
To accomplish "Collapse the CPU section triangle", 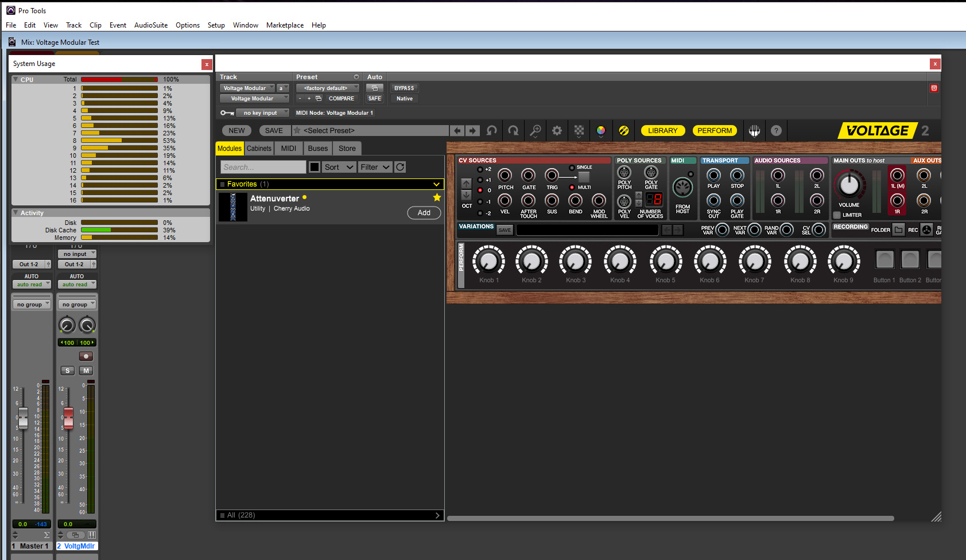I will (15, 79).
